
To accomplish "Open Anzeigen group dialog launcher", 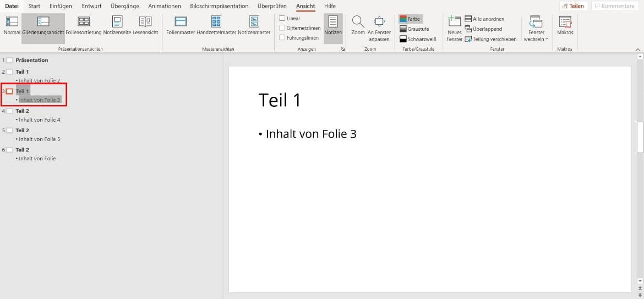I will pyautogui.click(x=342, y=49).
